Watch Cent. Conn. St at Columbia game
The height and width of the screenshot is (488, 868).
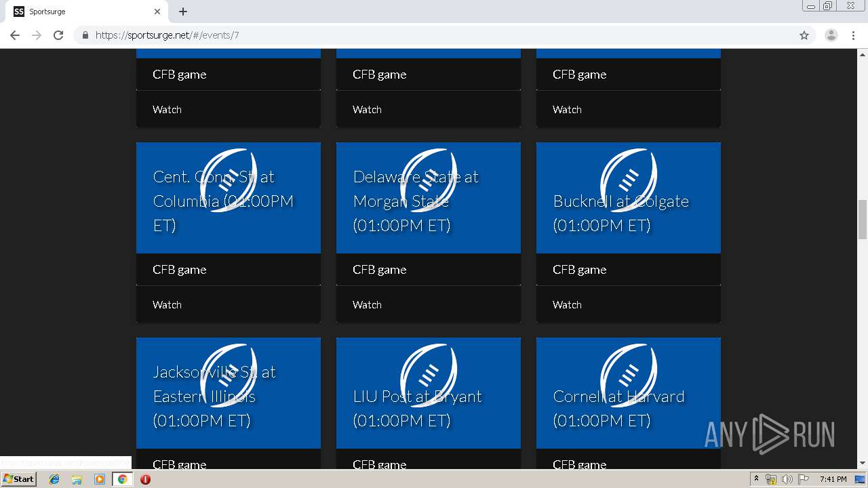167,305
